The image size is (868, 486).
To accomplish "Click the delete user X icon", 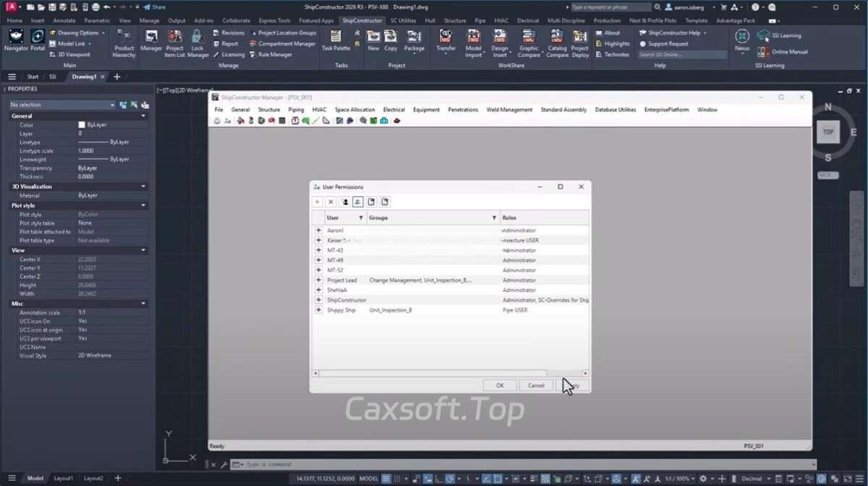I will point(331,202).
